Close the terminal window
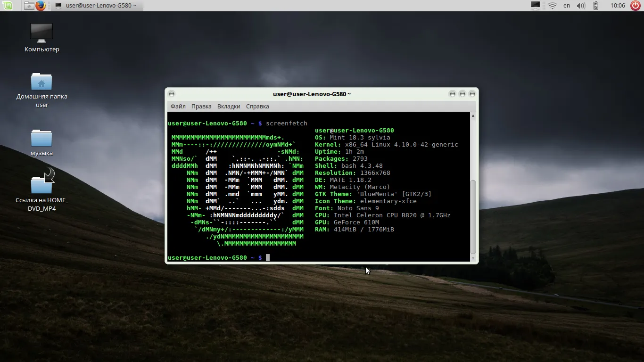The image size is (644, 362). pos(472,94)
